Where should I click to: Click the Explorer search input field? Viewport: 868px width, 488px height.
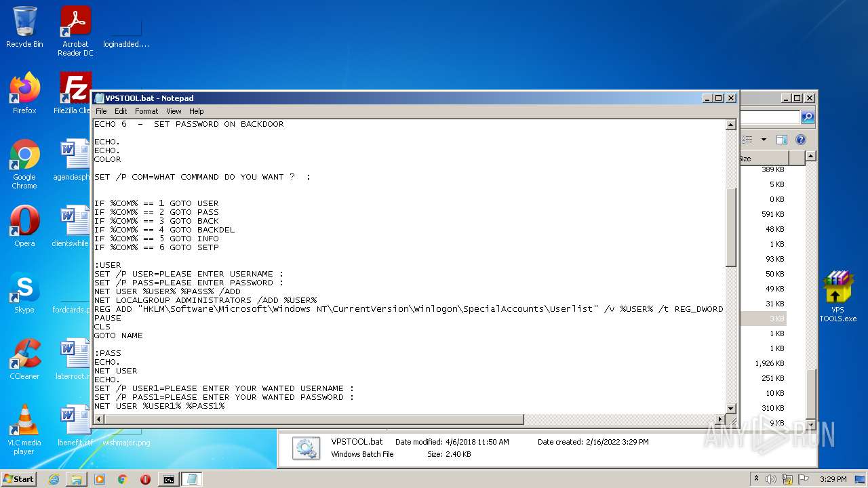click(x=770, y=117)
